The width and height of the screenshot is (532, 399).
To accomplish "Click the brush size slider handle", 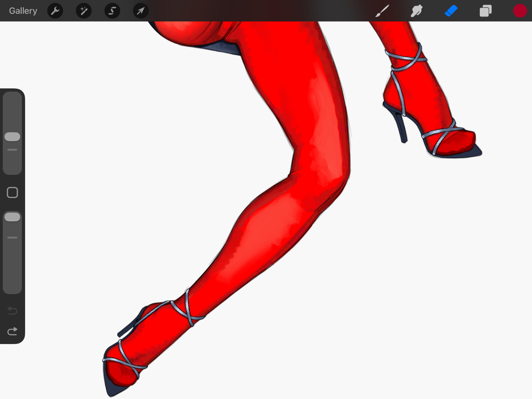I will pos(12,137).
